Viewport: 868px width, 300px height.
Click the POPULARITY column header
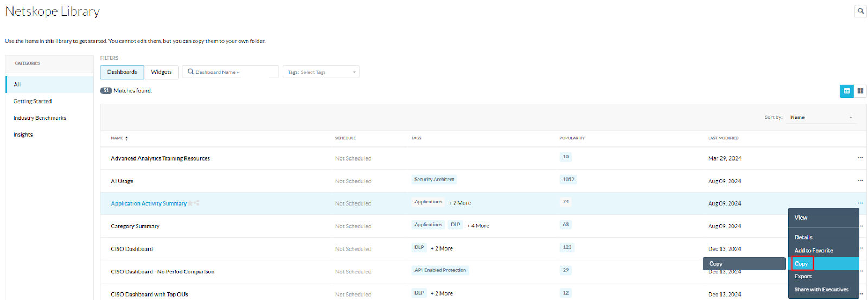tap(572, 138)
